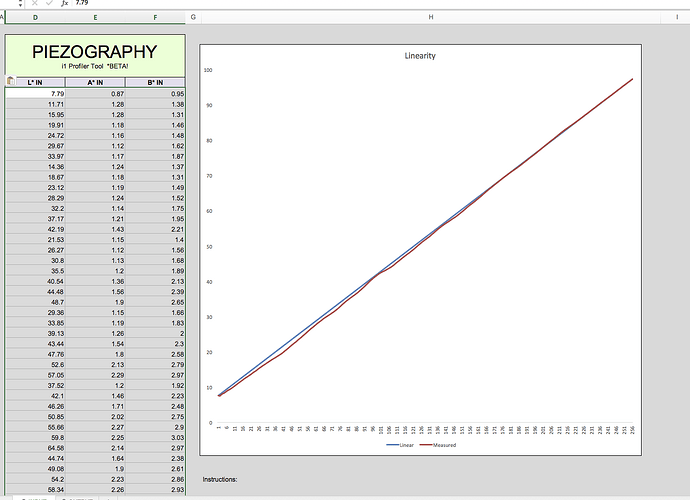This screenshot has height=500, width=690.
Task: Select column D header
Action: point(35,18)
